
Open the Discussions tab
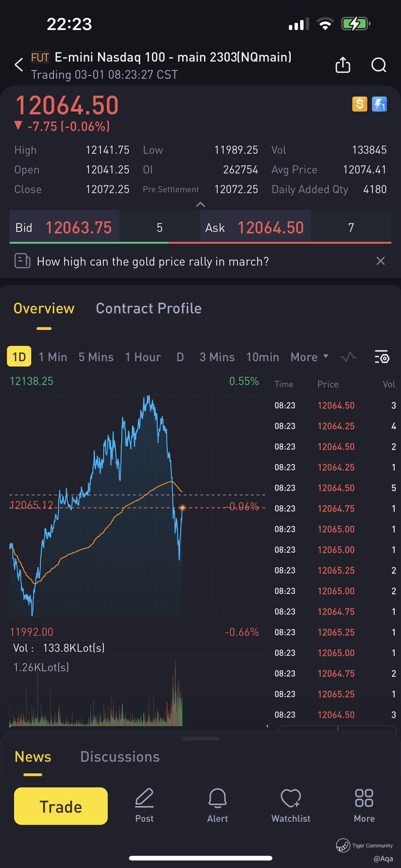120,757
